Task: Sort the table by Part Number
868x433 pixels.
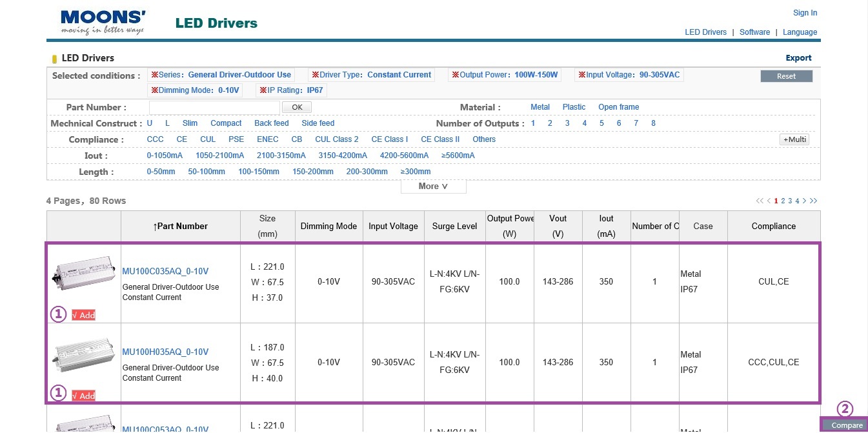Action: (x=180, y=227)
